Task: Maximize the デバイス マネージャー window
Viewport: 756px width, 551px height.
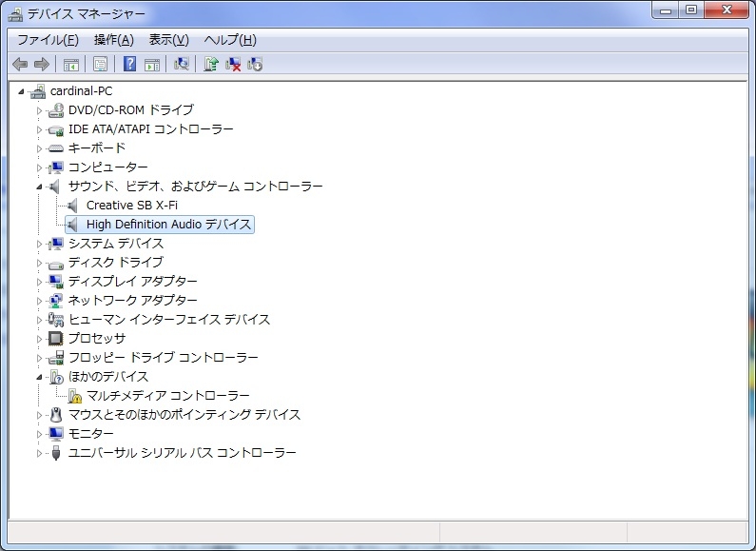Action: tap(691, 10)
